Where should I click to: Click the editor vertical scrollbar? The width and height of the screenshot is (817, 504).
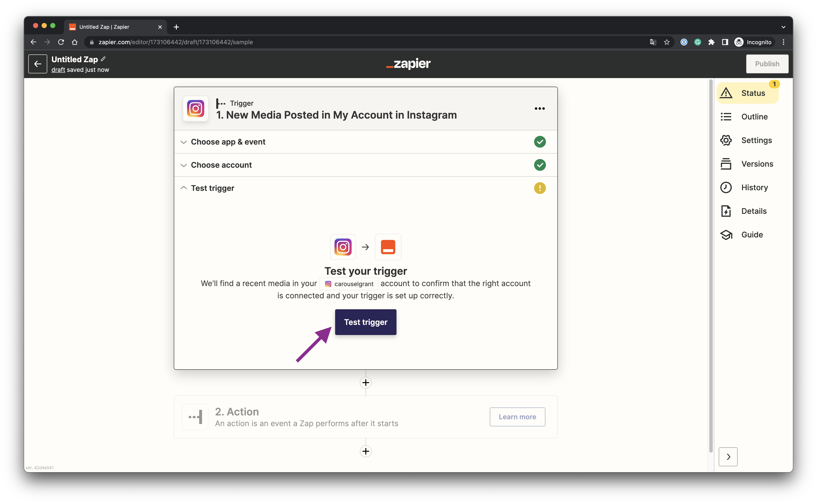711,266
